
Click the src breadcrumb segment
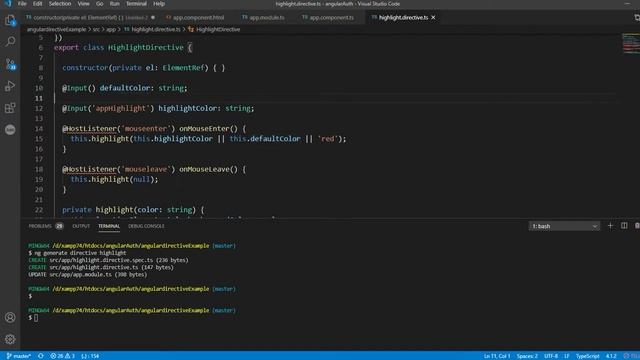pos(96,29)
